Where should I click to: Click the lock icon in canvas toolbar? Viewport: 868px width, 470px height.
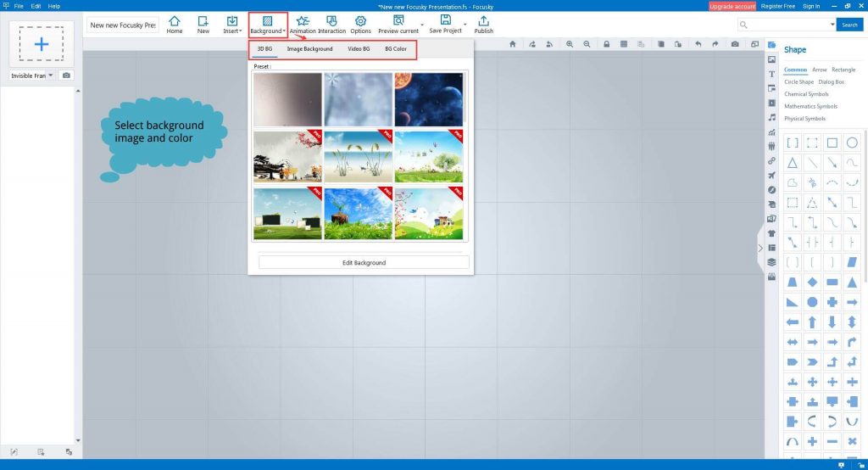(605, 44)
